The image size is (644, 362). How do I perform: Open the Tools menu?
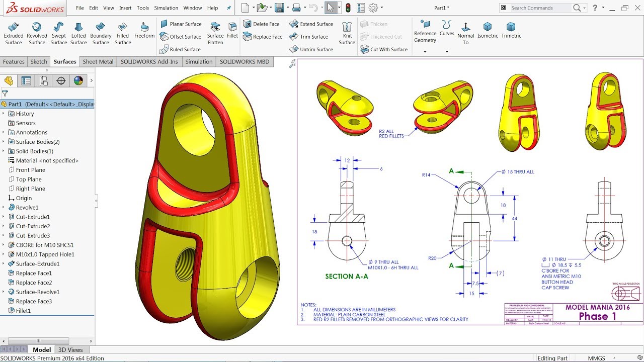143,8
